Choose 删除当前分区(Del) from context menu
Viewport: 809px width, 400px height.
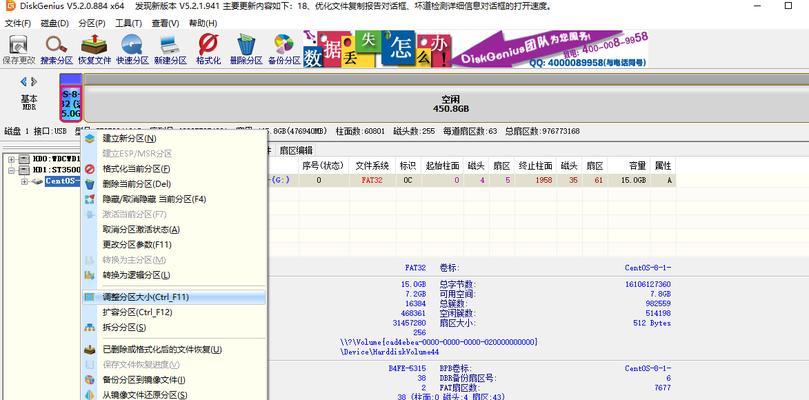[174, 184]
